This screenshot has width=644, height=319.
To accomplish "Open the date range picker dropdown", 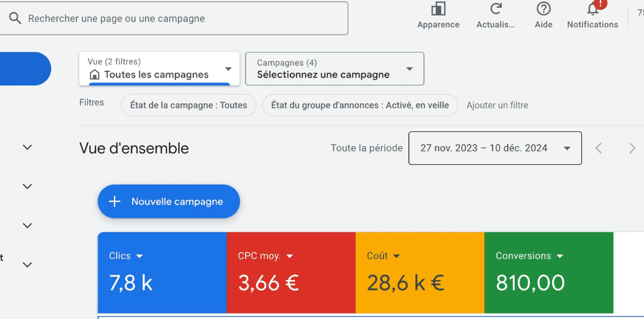I will click(567, 148).
